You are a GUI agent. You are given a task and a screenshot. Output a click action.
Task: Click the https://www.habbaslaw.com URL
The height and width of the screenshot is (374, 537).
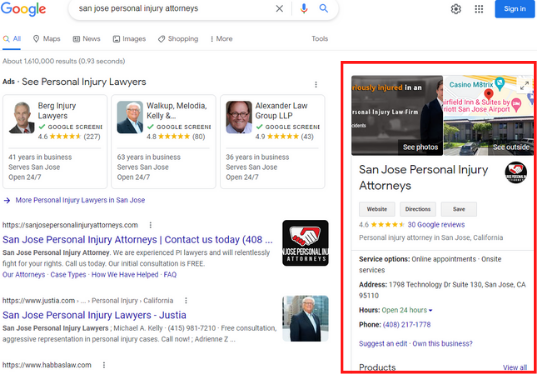point(47,365)
